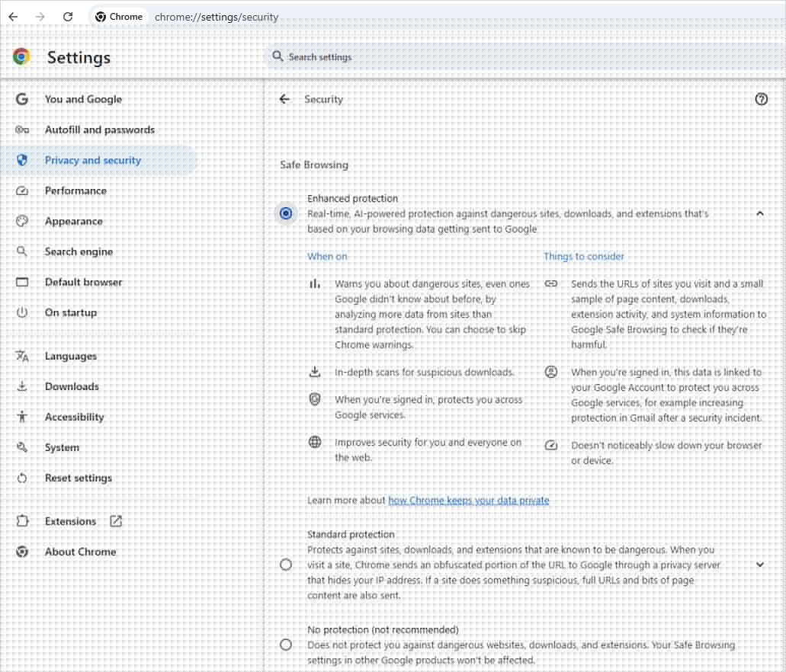Click the Things to consider heading
This screenshot has width=786, height=672.
583,256
